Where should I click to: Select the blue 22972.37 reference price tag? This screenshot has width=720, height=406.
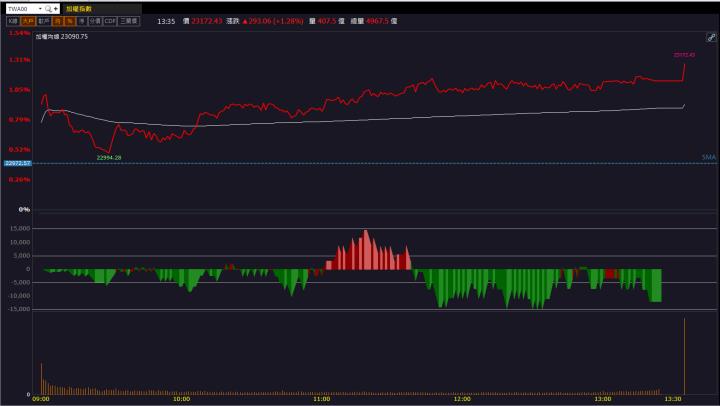pyautogui.click(x=17, y=163)
